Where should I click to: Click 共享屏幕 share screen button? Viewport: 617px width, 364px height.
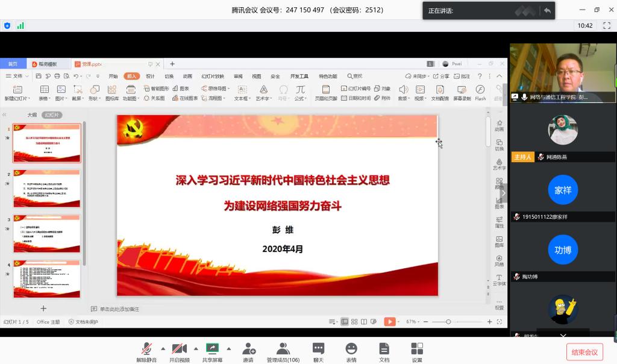pyautogui.click(x=212, y=352)
